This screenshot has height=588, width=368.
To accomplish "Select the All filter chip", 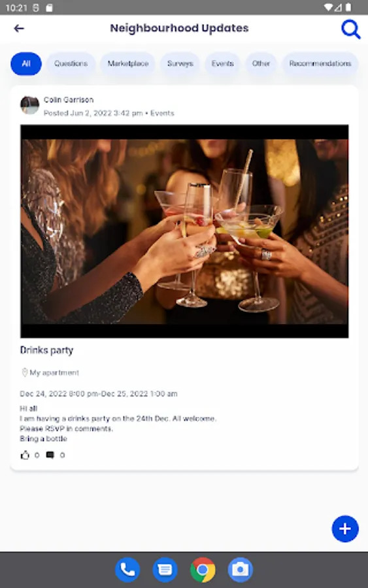I will pyautogui.click(x=26, y=64).
